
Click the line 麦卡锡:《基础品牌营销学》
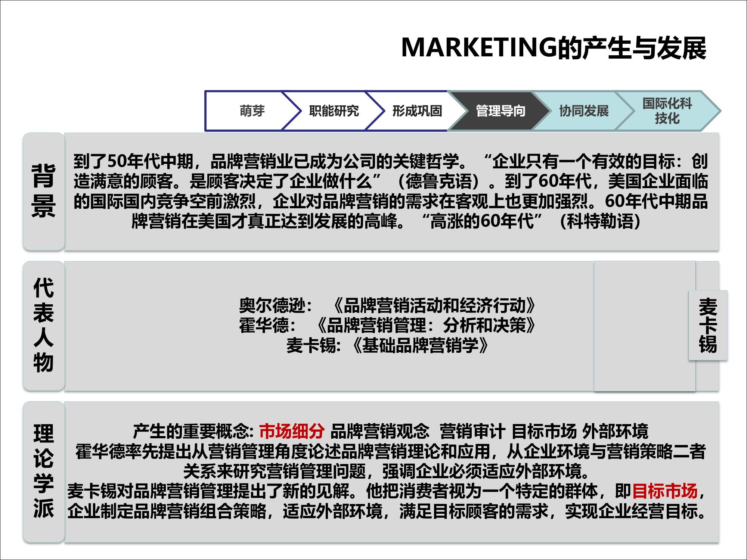[x=387, y=345]
